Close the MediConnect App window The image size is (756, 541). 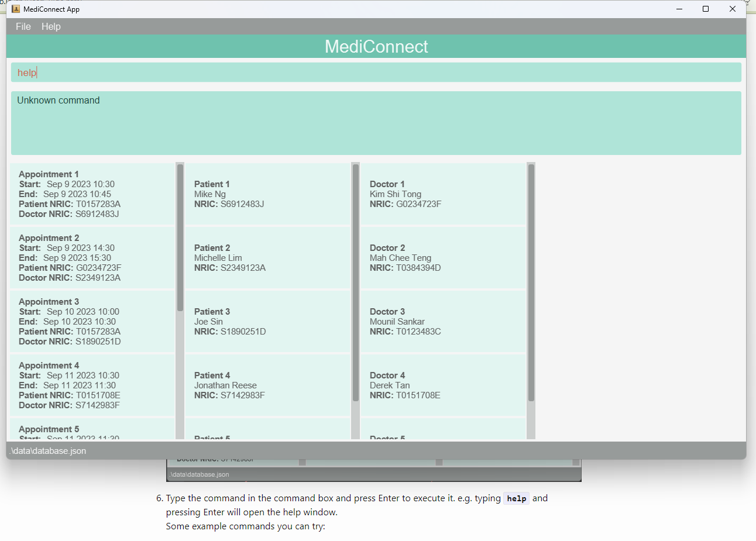click(x=733, y=9)
